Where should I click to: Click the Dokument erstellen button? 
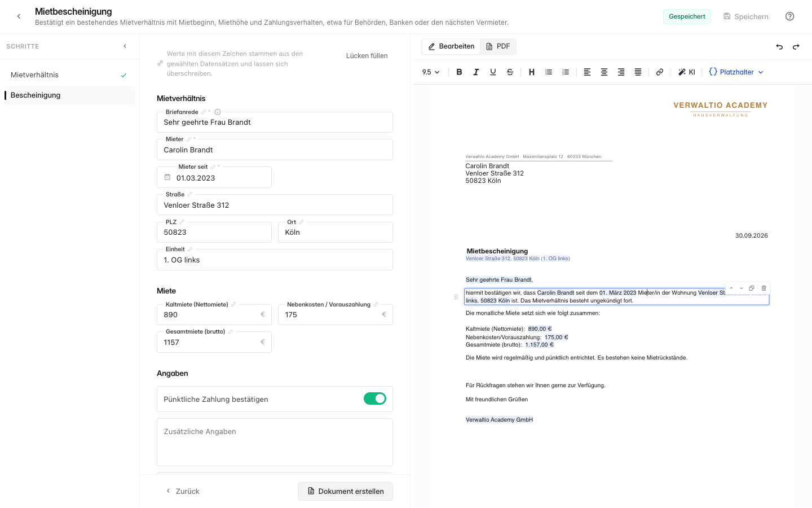click(x=345, y=491)
